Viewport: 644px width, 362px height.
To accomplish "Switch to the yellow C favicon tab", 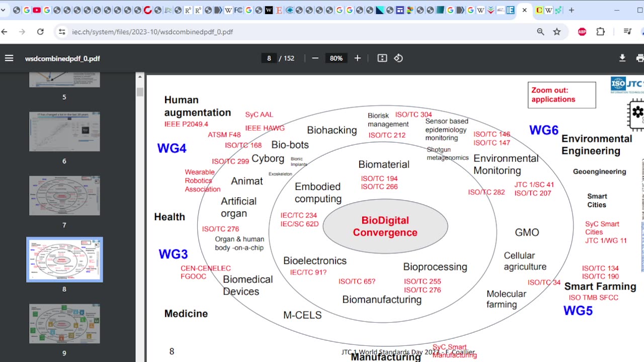I will pos(539,10).
